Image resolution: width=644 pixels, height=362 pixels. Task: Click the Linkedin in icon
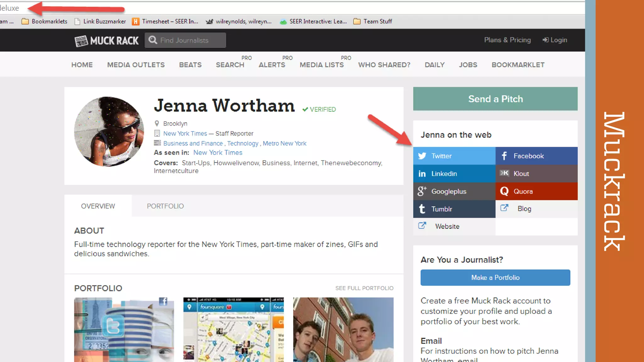[422, 174]
